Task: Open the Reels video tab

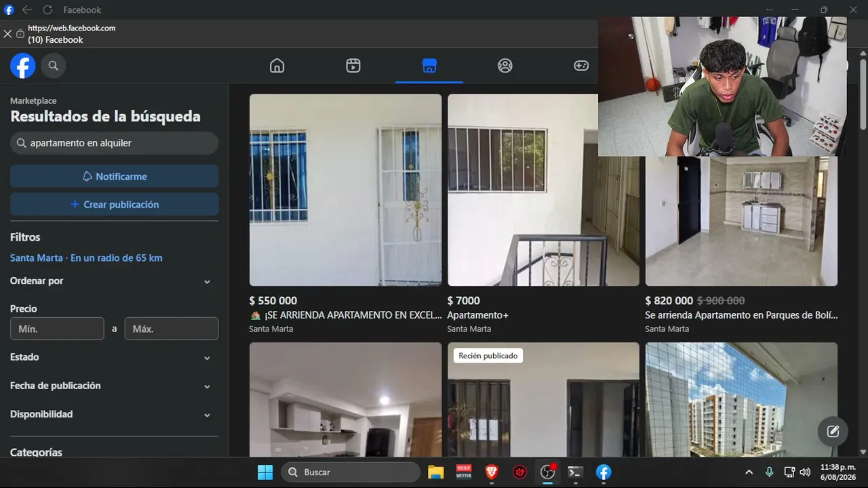Action: coord(353,66)
